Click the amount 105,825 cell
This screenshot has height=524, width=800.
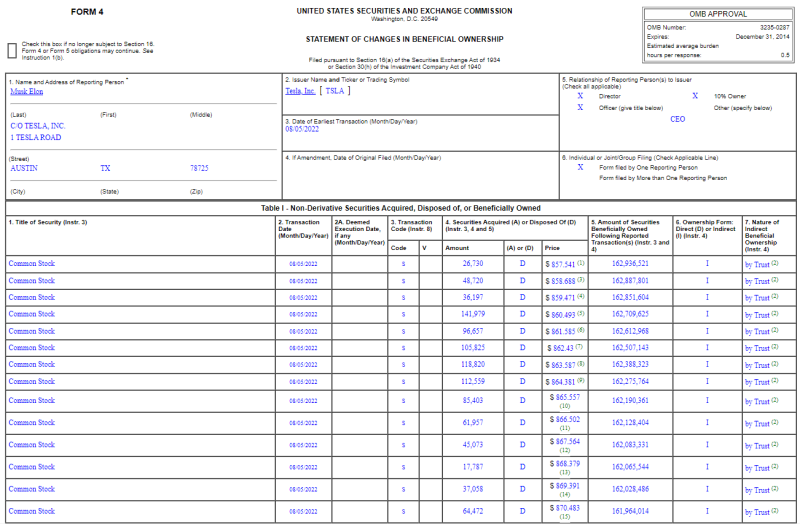click(x=472, y=347)
